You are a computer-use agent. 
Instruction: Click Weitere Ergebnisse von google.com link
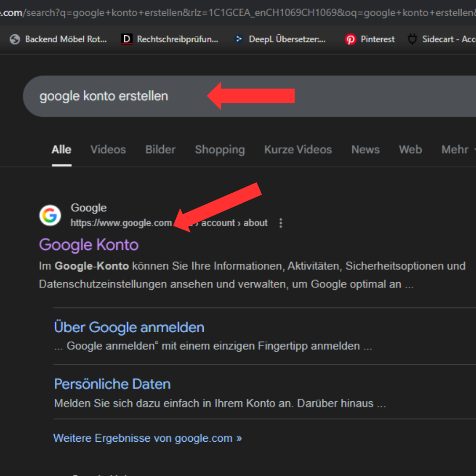(147, 438)
